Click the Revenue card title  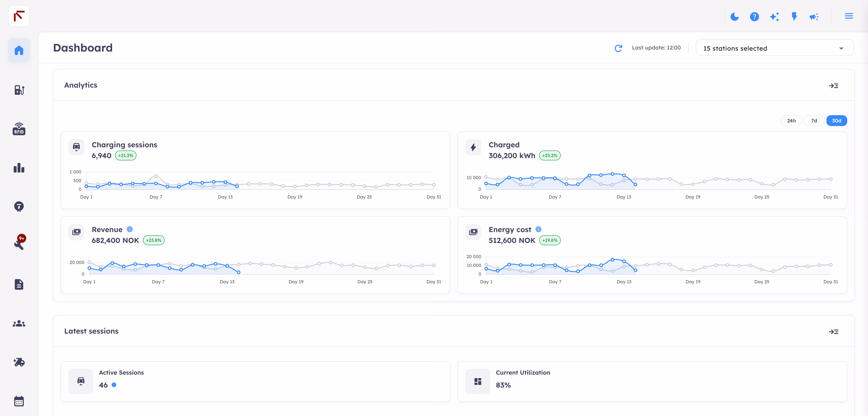[x=107, y=230]
